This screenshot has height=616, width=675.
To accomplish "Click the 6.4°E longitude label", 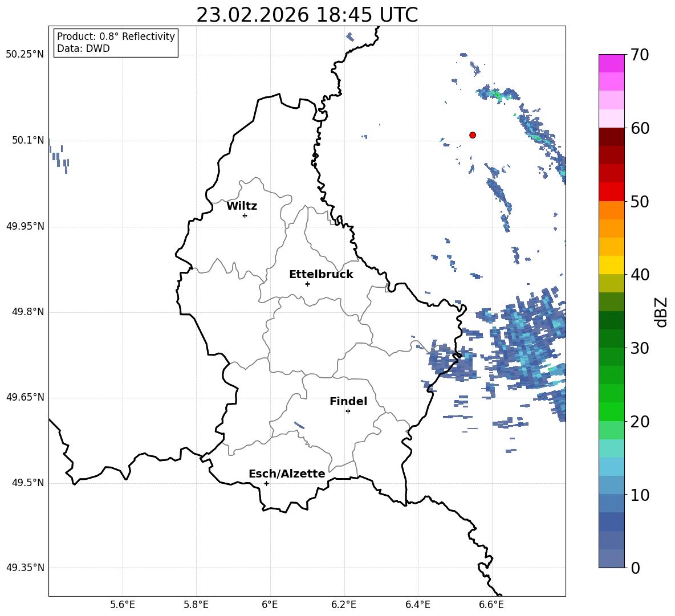I will coord(417,605).
